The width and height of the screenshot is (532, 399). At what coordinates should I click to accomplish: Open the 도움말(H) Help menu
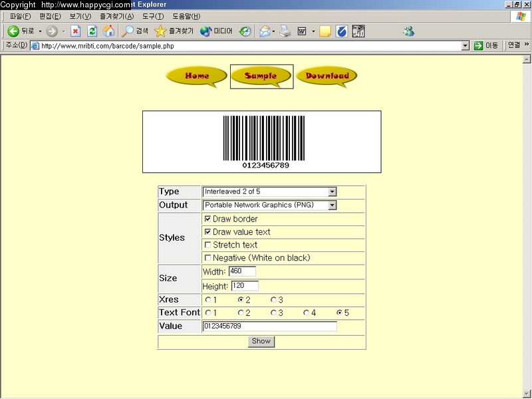click(186, 16)
